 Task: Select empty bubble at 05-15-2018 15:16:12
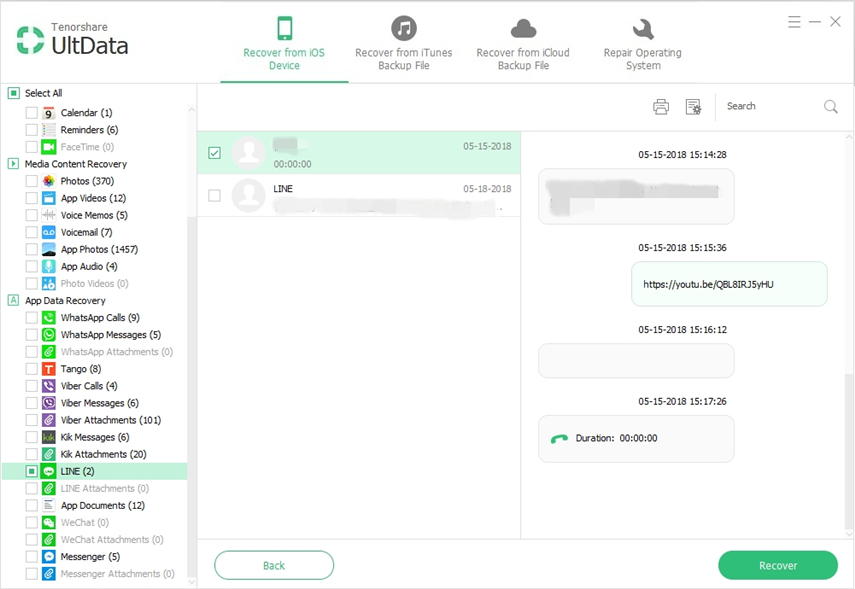[x=636, y=360]
